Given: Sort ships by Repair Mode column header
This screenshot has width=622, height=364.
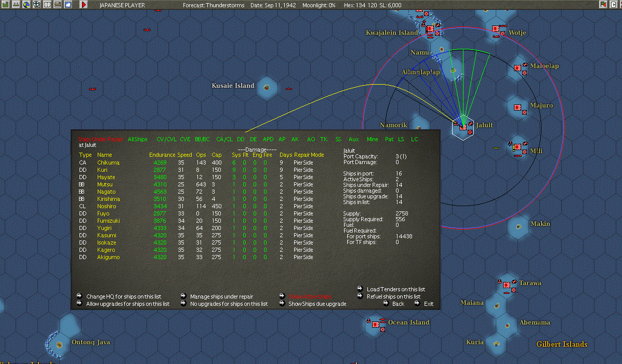Looking at the screenshot, I should pyautogui.click(x=309, y=155).
